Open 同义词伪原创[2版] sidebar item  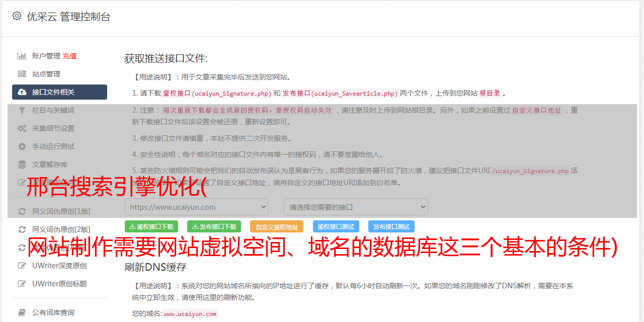[61, 229]
